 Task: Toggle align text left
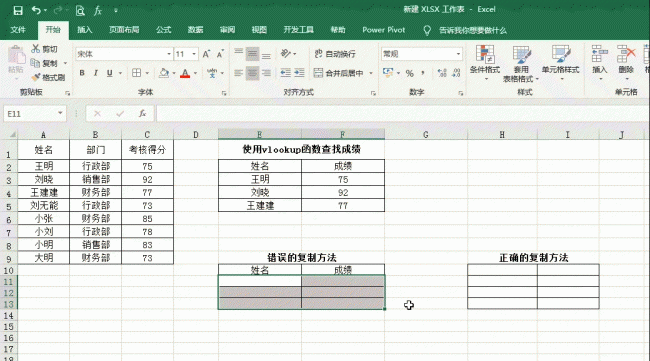238,73
